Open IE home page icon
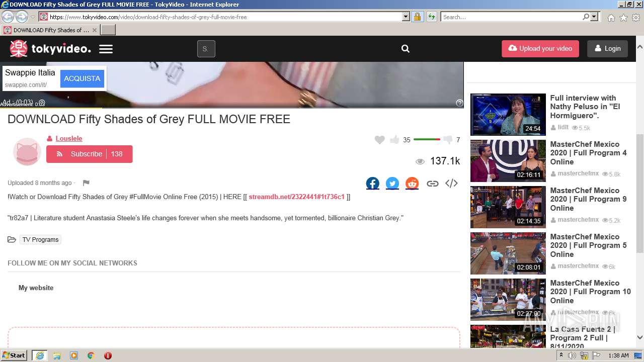 point(611,18)
